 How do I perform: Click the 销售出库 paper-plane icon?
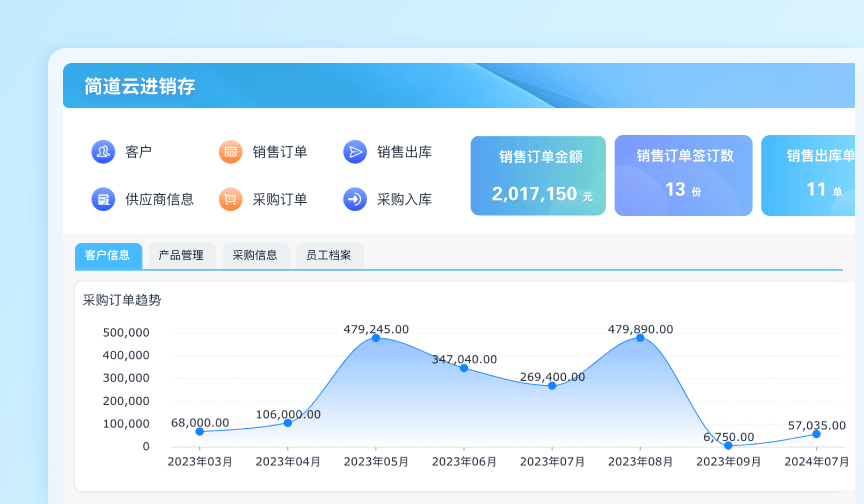point(355,151)
